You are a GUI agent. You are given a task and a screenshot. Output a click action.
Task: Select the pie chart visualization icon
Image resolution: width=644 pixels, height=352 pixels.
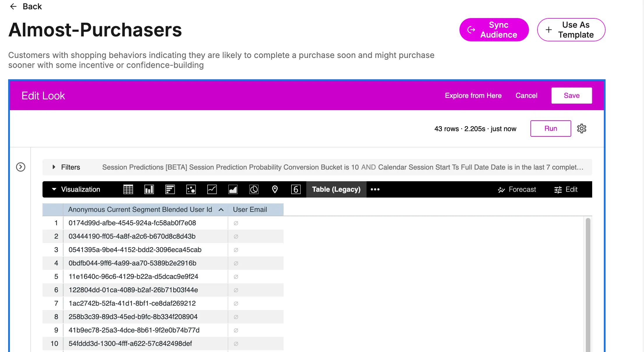tap(254, 189)
